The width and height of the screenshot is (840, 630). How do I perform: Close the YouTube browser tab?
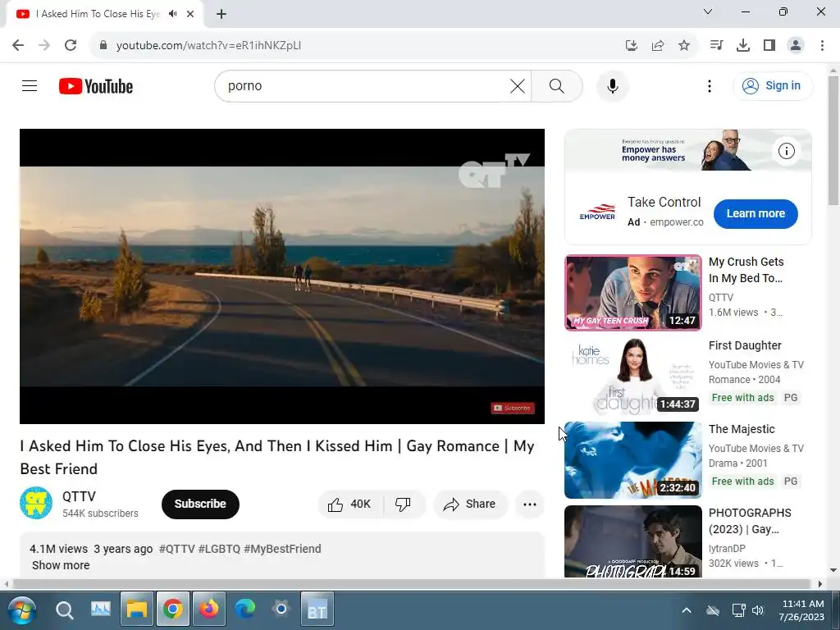(190, 14)
